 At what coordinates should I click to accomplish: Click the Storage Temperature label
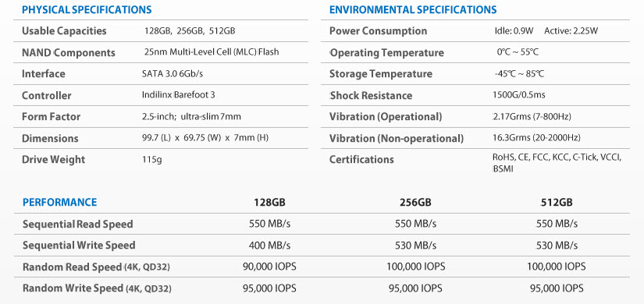click(x=381, y=74)
